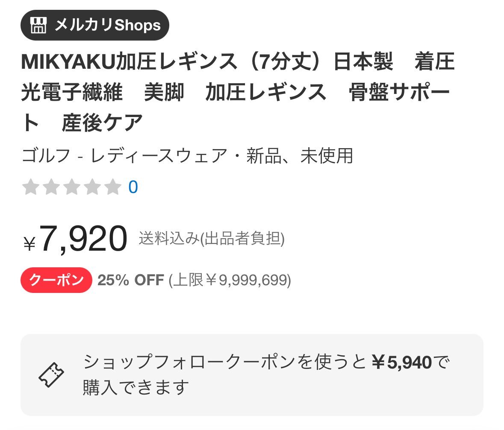Screen dimensions: 504x430
Task: Tap the red クーポン badge
Action: [x=56, y=280]
